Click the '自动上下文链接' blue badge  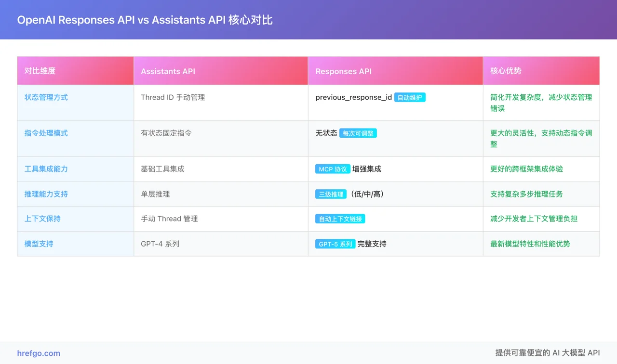(x=340, y=219)
